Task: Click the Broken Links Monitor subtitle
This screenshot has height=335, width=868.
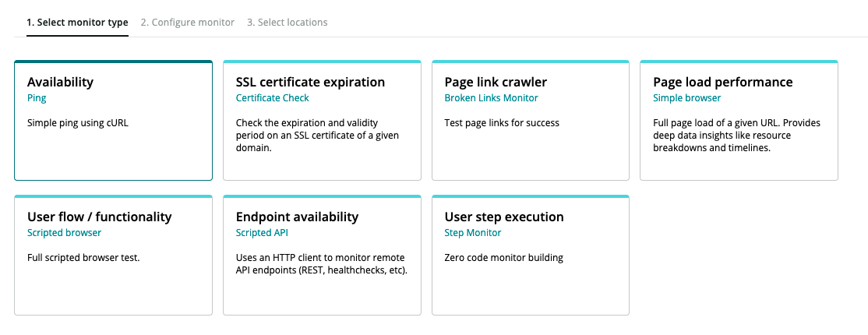Action: tap(491, 98)
